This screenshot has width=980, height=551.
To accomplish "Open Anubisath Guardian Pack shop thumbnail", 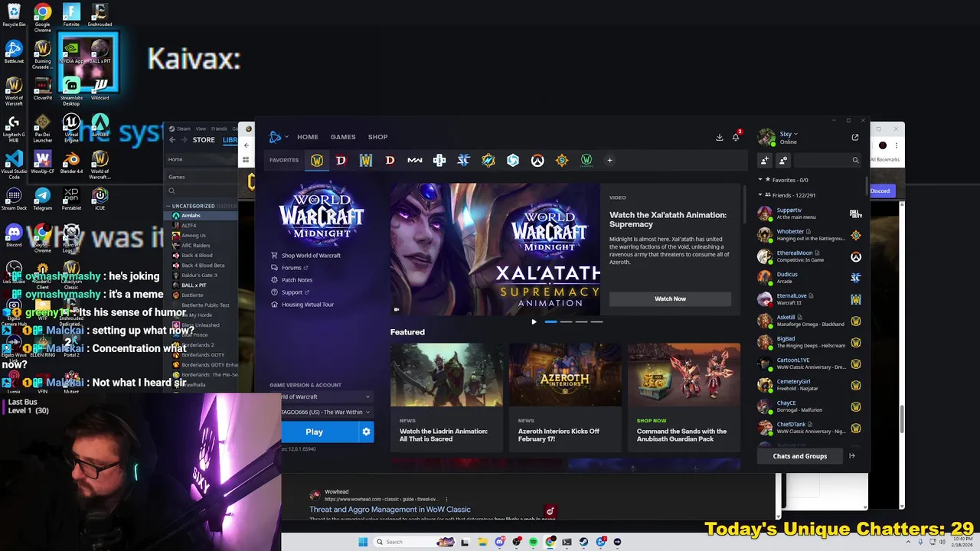I will (x=684, y=374).
